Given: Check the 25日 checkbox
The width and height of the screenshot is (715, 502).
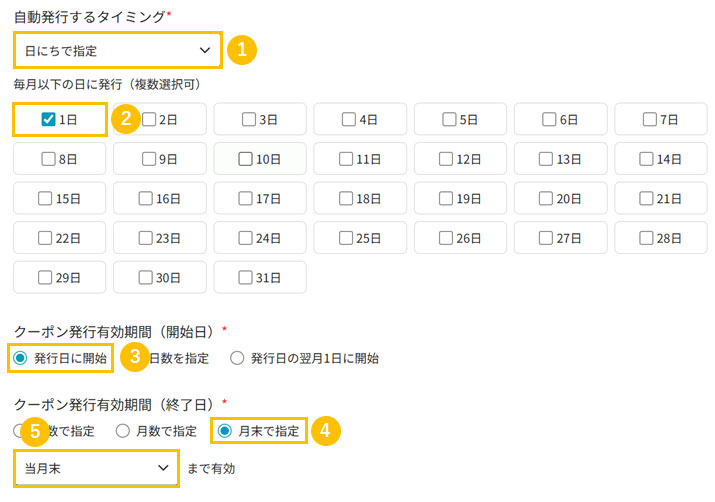Looking at the screenshot, I should pos(345,238).
